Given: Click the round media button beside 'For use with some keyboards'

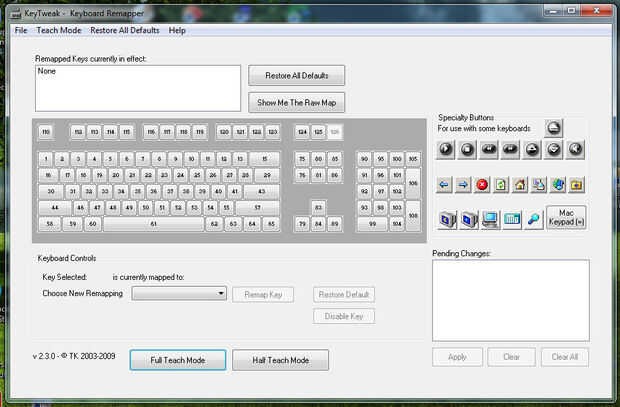Looking at the screenshot, I should point(554,128).
